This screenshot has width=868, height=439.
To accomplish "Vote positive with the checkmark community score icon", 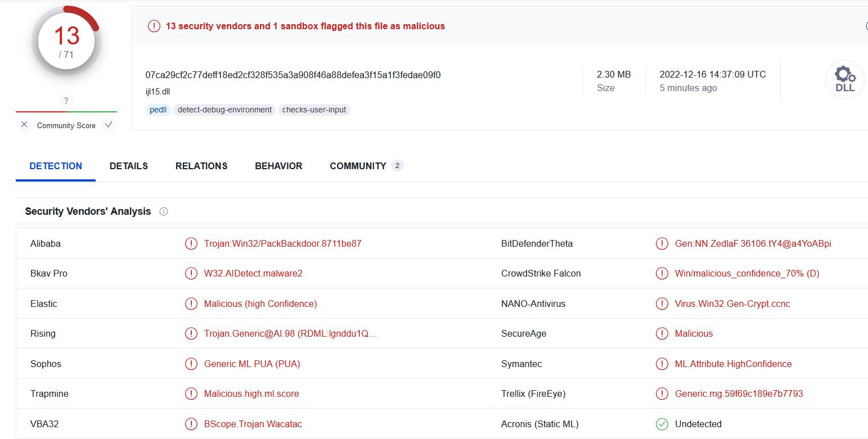I will tap(109, 125).
